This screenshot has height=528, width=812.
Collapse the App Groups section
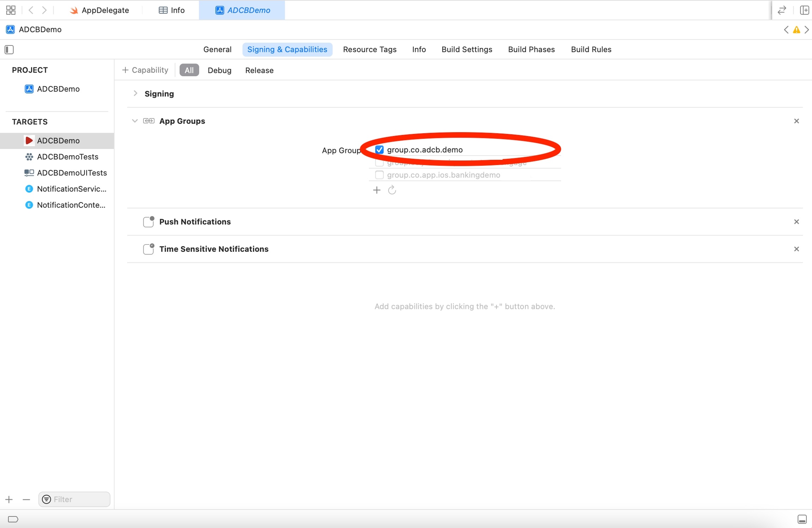coord(135,121)
